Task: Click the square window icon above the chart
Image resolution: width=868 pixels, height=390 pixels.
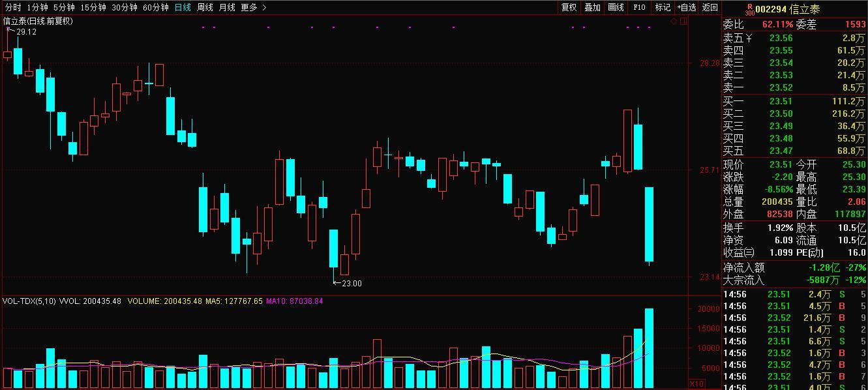Action: pos(683,22)
